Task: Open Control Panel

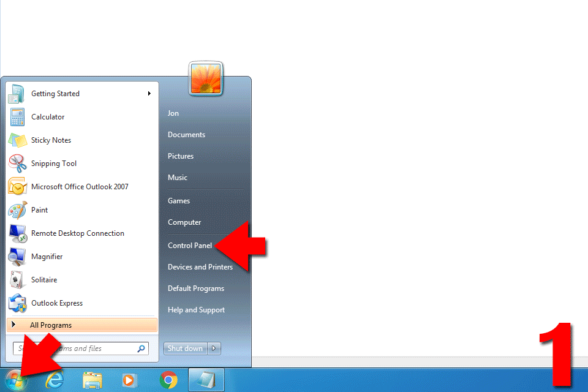Action: (189, 246)
